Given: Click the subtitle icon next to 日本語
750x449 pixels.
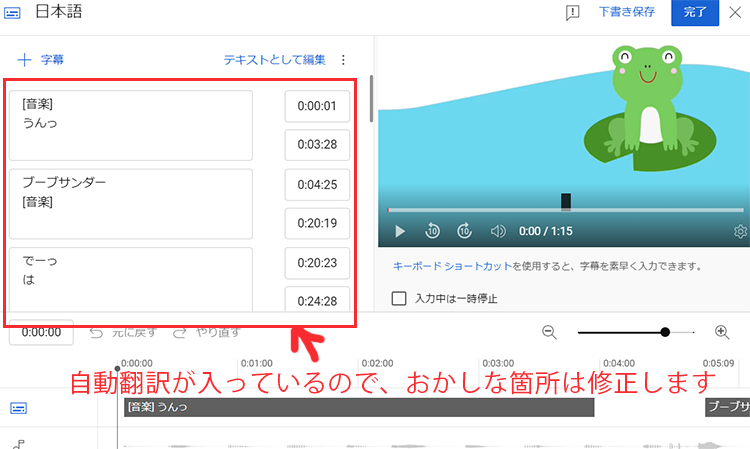Looking at the screenshot, I should pyautogui.click(x=12, y=13).
